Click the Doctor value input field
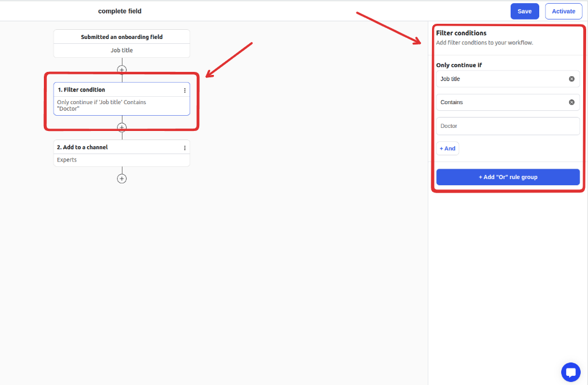The height and width of the screenshot is (385, 588). pos(508,126)
